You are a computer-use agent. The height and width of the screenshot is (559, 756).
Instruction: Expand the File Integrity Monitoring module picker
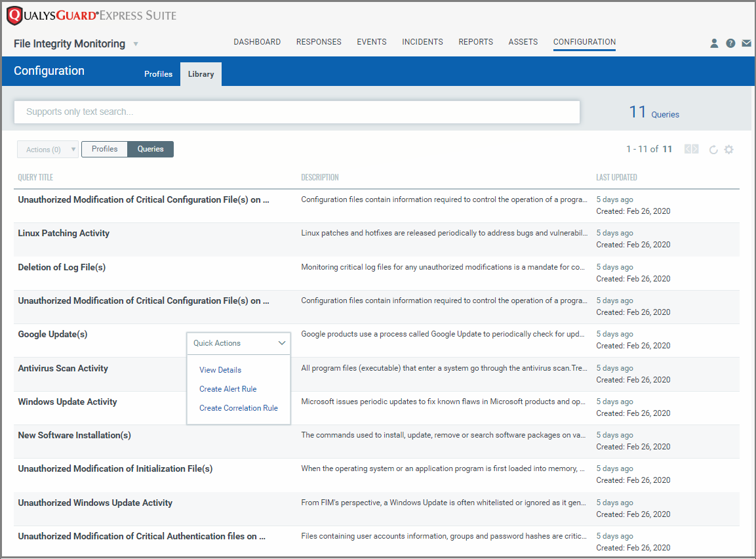point(136,44)
